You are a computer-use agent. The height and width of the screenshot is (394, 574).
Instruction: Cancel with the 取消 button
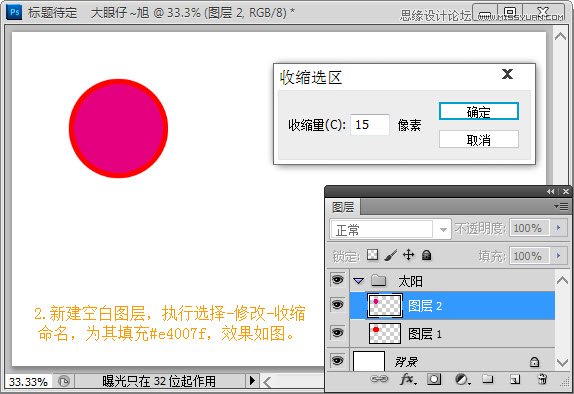(479, 140)
